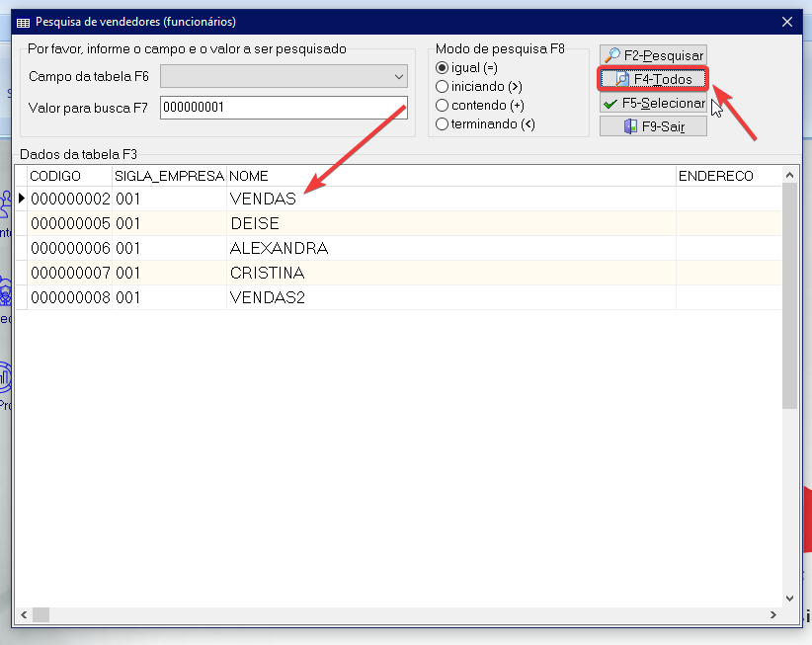812x645 pixels.
Task: Click the Valor para busca input field
Action: (284, 108)
